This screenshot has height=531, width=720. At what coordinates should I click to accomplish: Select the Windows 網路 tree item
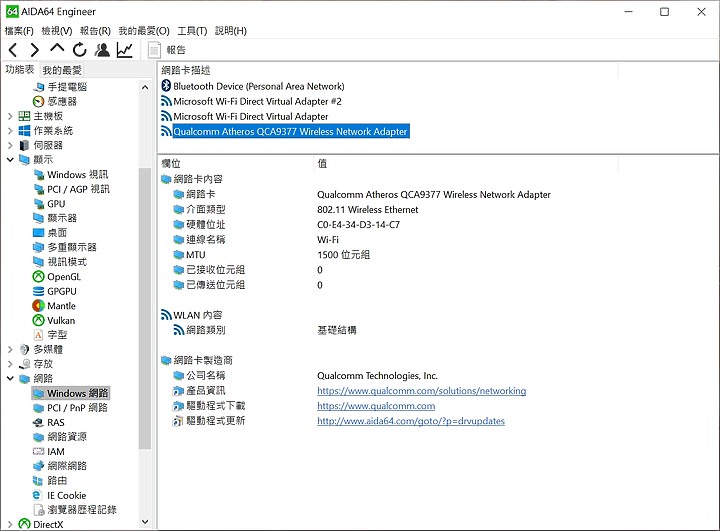[71, 393]
